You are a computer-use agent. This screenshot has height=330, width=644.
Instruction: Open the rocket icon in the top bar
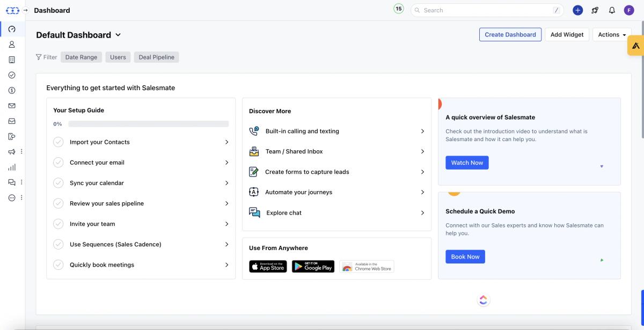(595, 10)
